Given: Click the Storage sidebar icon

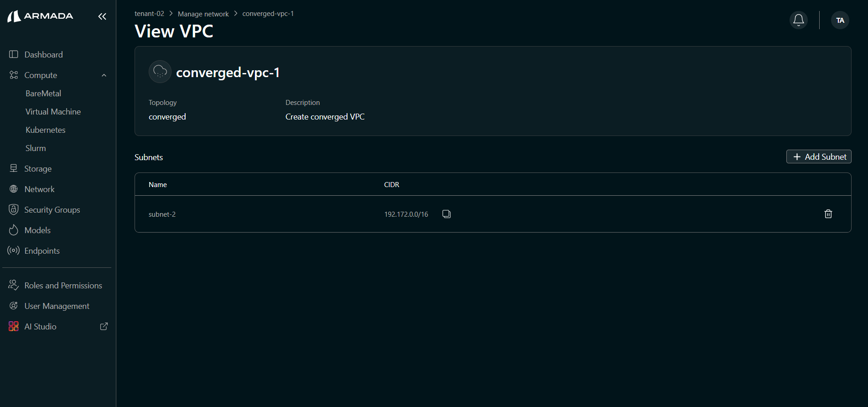Looking at the screenshot, I should coord(14,168).
